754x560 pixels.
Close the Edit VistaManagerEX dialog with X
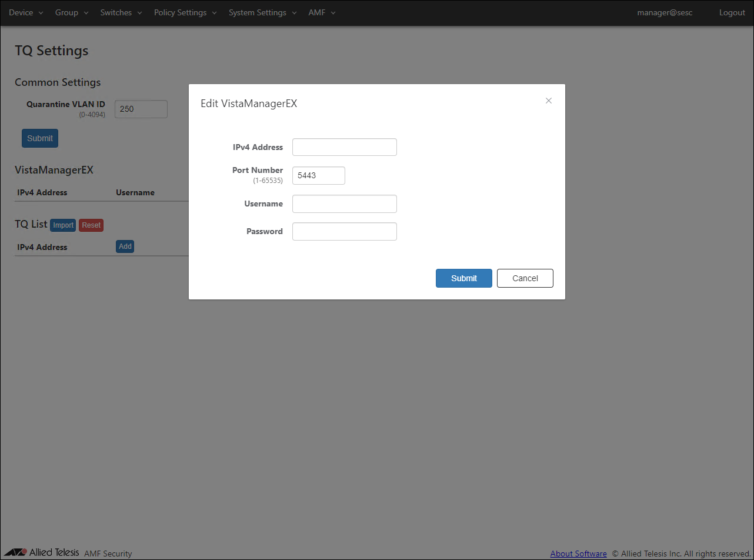pyautogui.click(x=548, y=101)
